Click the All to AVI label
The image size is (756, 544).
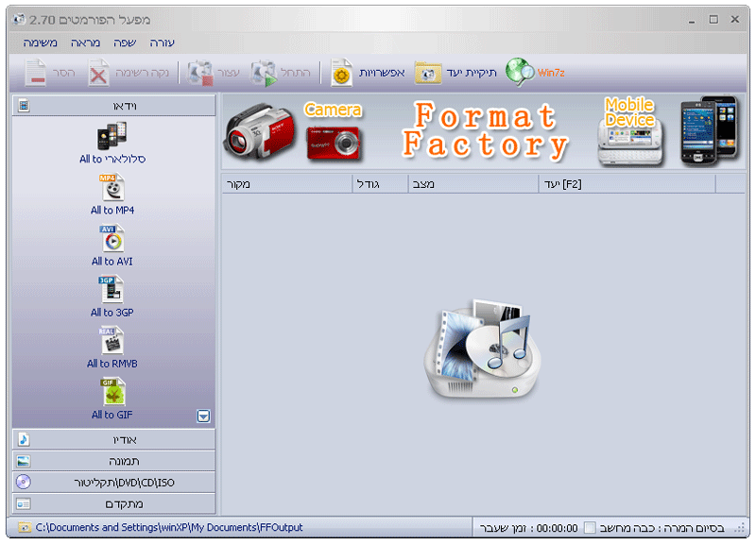coord(112,262)
